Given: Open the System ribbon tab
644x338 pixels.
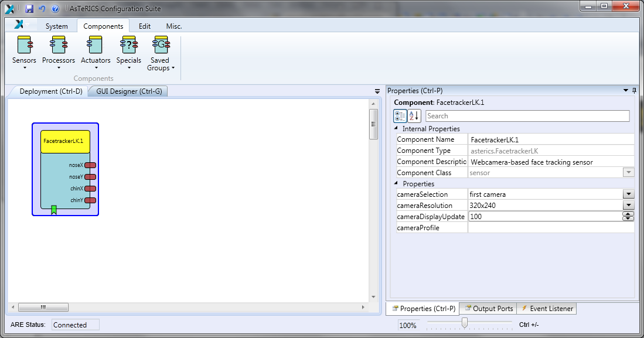Looking at the screenshot, I should click(x=57, y=26).
